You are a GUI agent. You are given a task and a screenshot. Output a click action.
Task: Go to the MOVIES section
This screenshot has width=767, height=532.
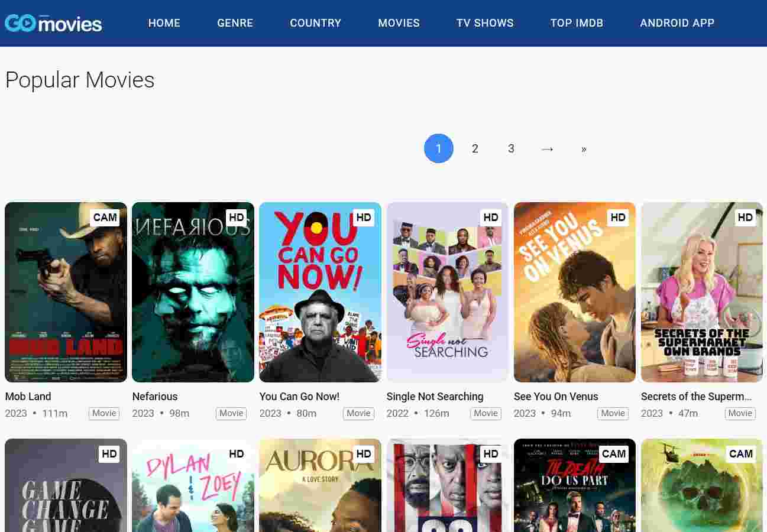[399, 23]
